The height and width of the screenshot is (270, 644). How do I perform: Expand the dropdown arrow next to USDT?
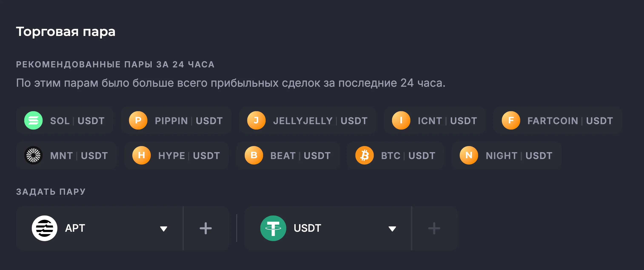(392, 229)
